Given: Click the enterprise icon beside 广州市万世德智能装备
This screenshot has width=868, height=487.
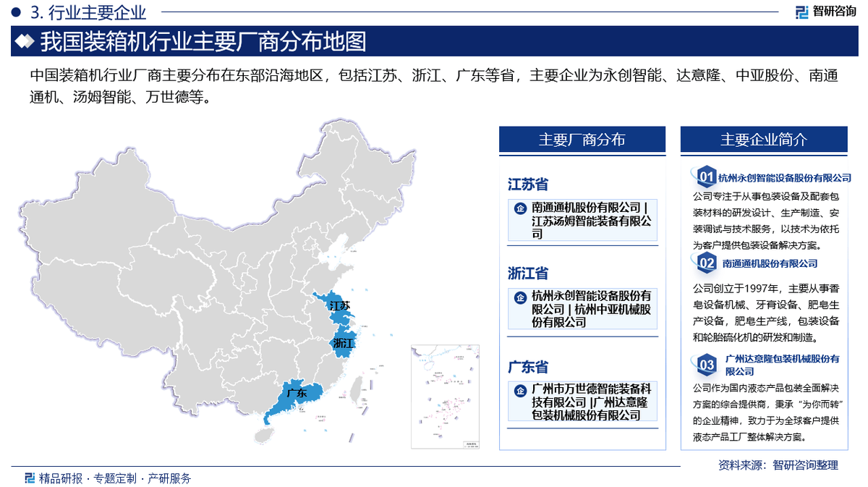Looking at the screenshot, I should 519,391.
